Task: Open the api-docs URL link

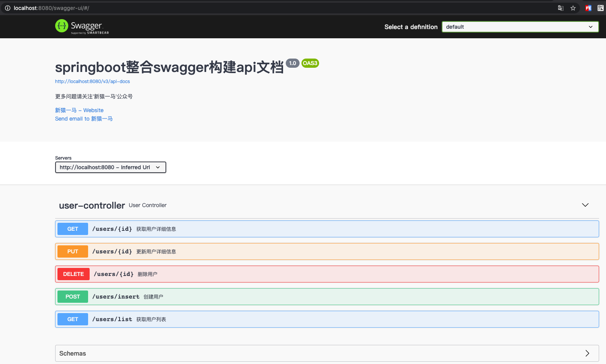Action: tap(92, 82)
